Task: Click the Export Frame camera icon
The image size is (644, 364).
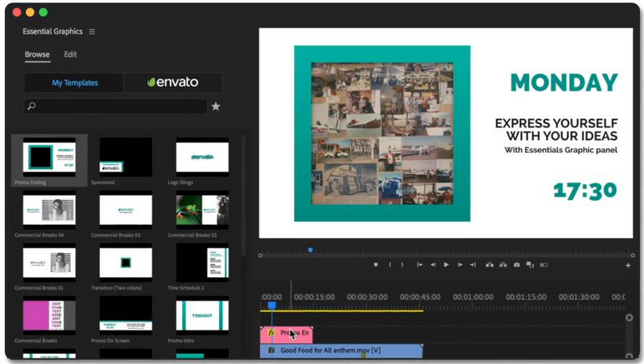Action: pyautogui.click(x=517, y=265)
